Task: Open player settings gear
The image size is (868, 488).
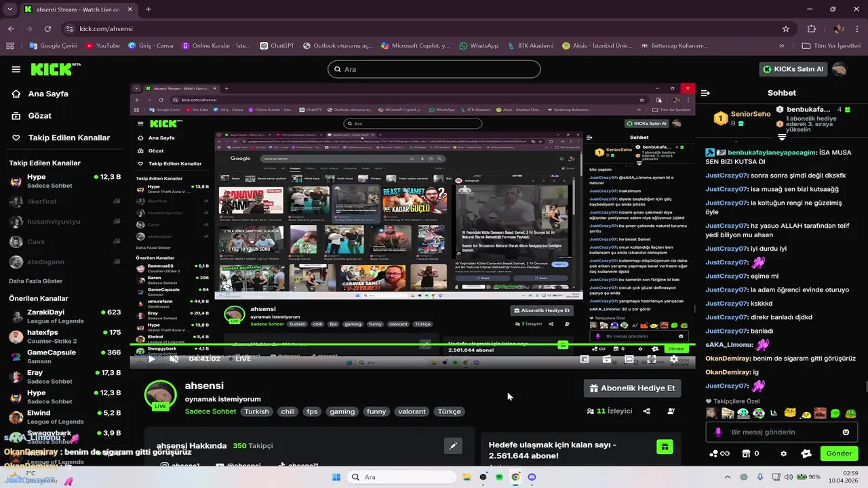Action: click(674, 359)
